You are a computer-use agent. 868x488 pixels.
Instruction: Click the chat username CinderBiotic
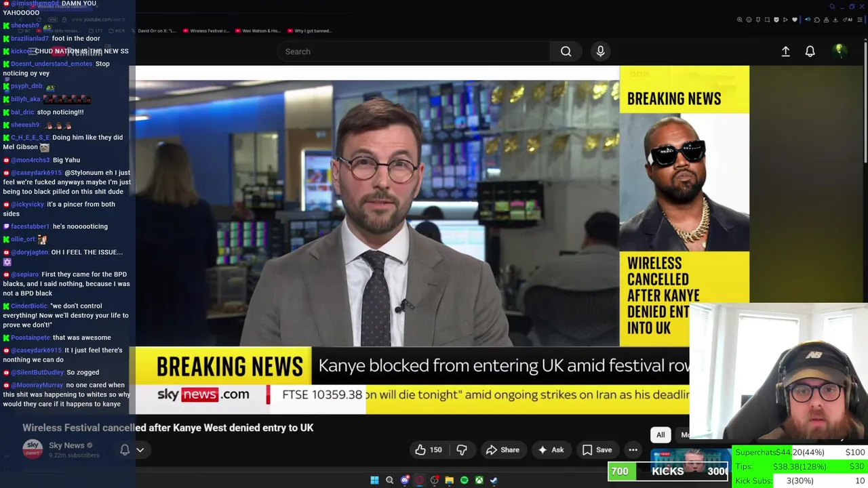pos(29,306)
